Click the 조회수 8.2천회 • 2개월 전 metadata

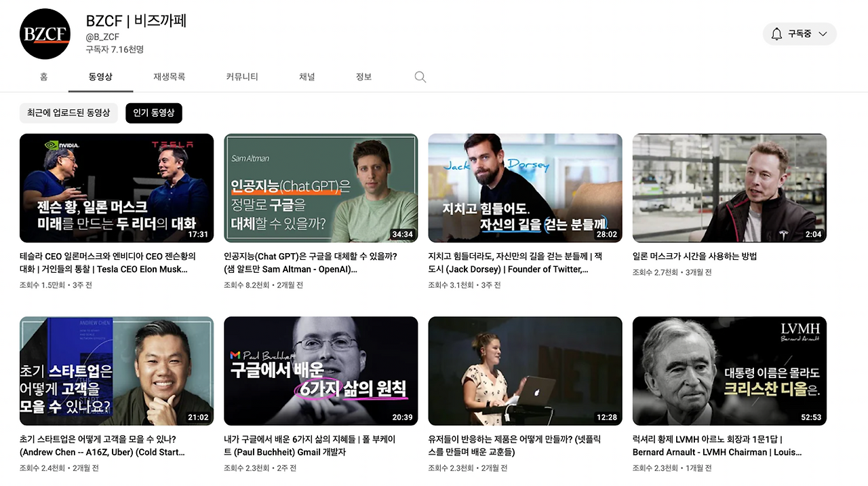click(264, 285)
